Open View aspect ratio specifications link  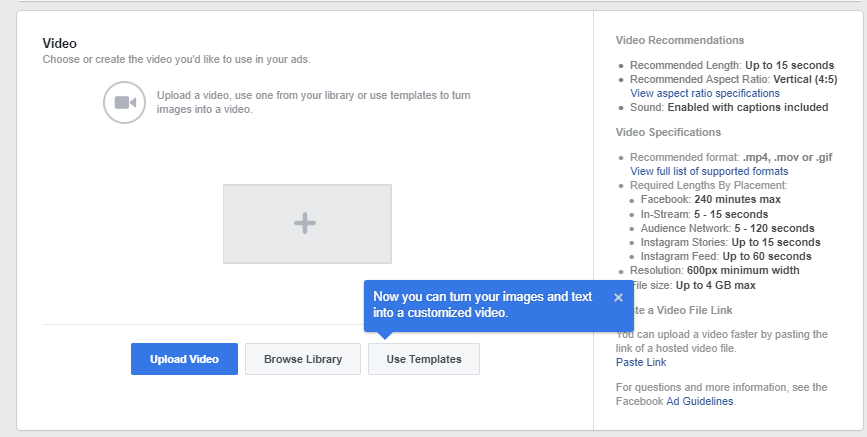point(704,93)
